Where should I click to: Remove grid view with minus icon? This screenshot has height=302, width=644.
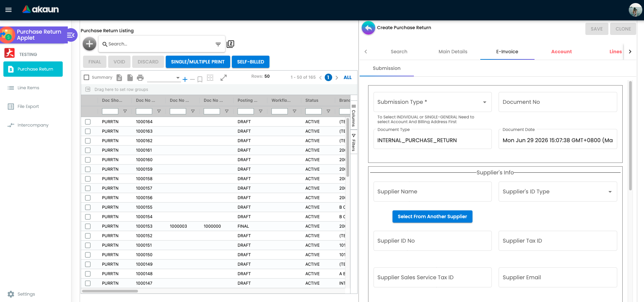pyautogui.click(x=193, y=79)
